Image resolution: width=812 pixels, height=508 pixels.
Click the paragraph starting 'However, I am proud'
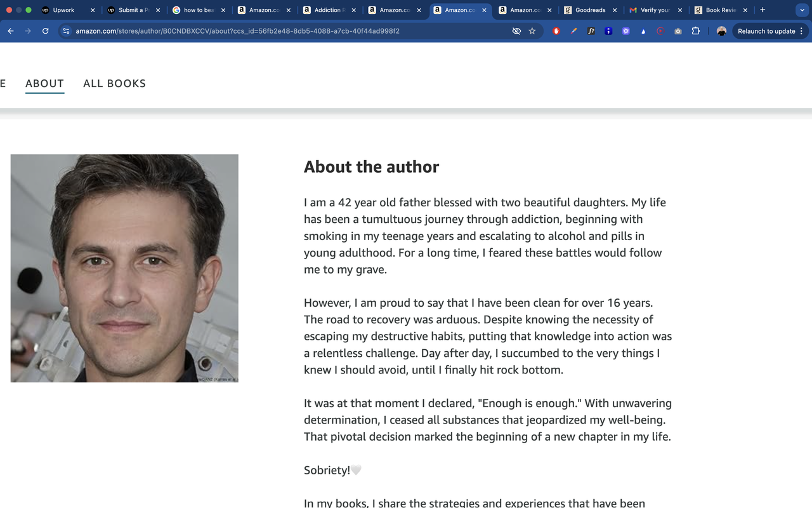(x=488, y=336)
